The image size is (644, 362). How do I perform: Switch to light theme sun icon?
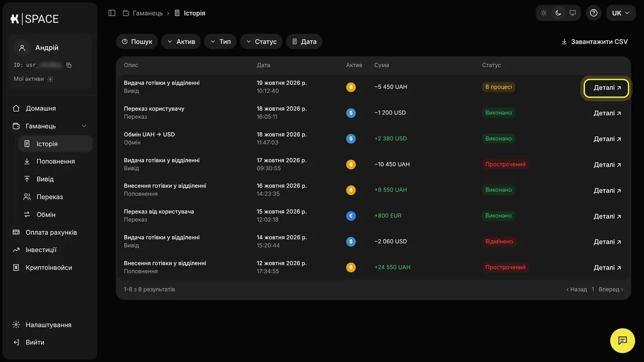[544, 13]
